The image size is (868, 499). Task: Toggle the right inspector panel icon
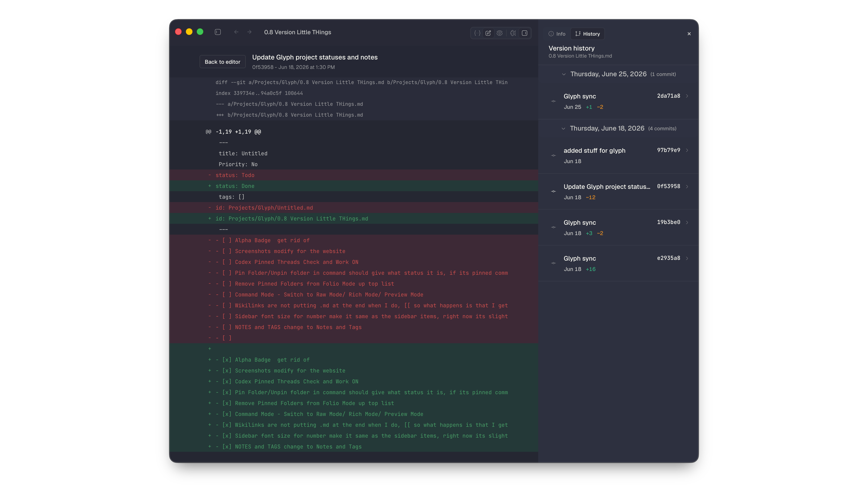point(525,33)
